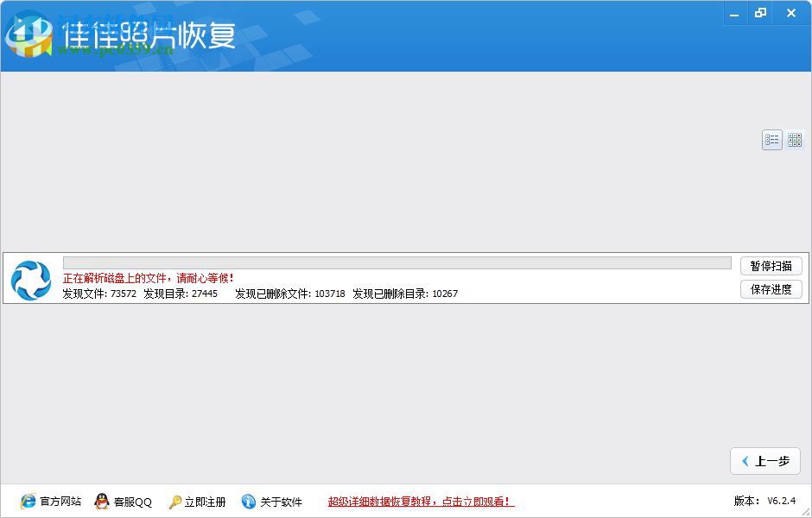The height and width of the screenshot is (518, 812).
Task: Open the data recovery tutorial link
Action: [x=421, y=502]
